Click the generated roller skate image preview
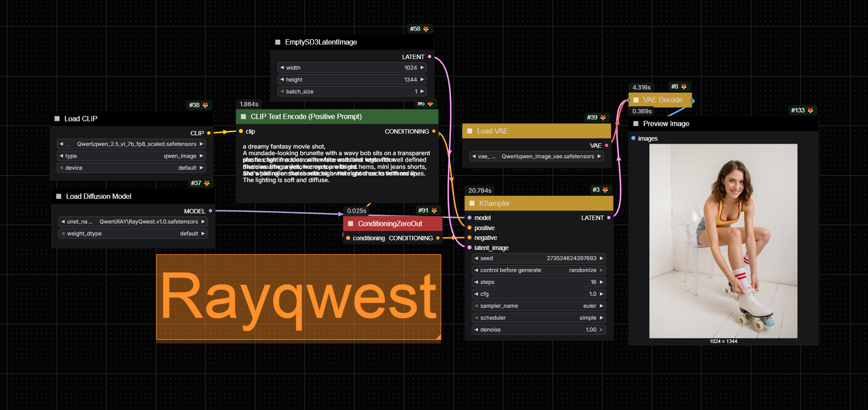 tap(723, 241)
